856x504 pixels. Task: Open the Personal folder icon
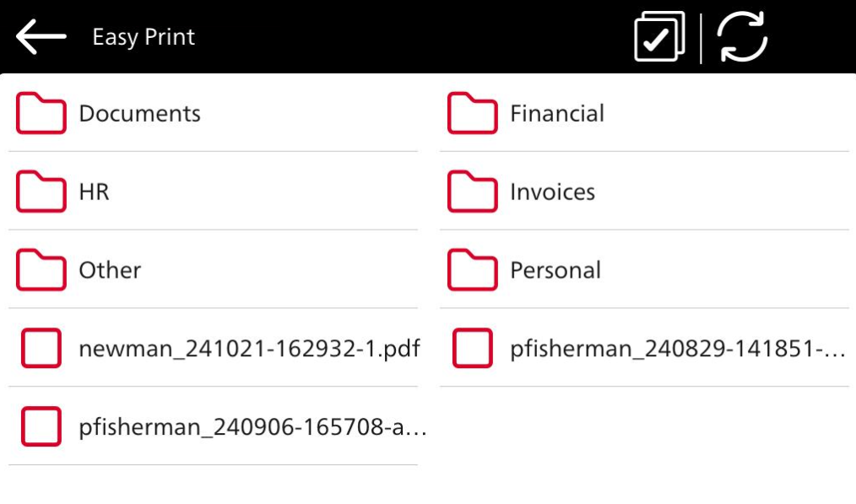[x=472, y=271]
